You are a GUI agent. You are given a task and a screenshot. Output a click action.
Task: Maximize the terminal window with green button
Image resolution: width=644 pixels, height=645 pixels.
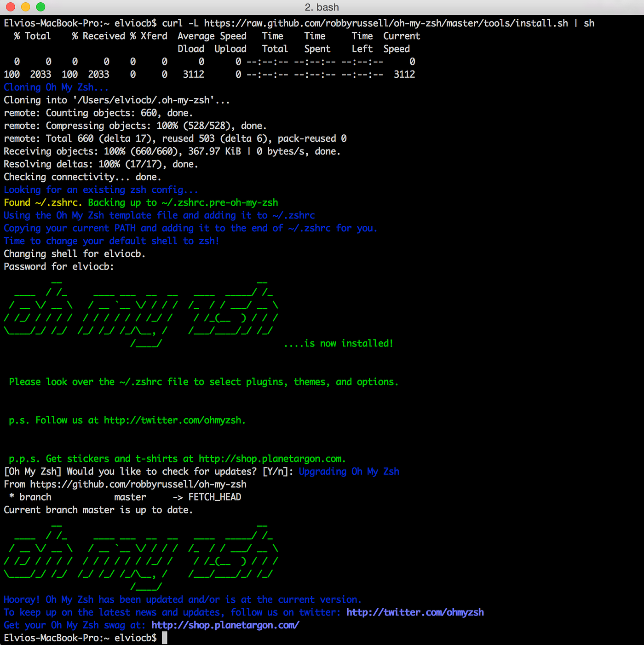point(41,7)
